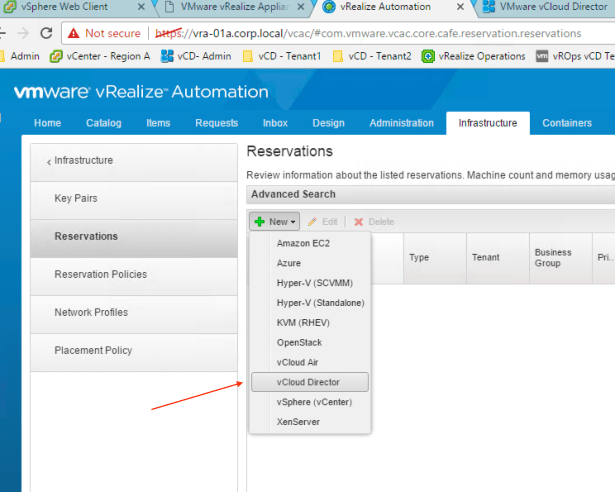This screenshot has height=492, width=615.
Task: Click the Edit pencil icon
Action: [312, 221]
